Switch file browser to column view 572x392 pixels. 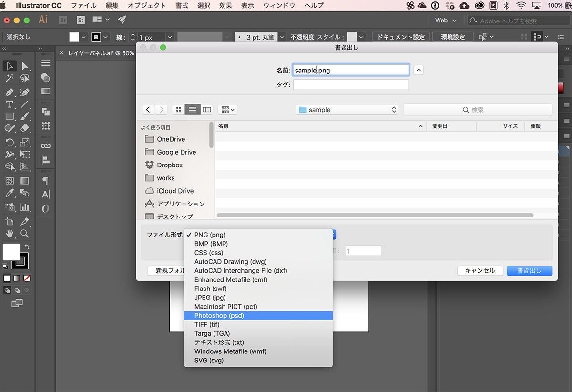[x=206, y=110]
